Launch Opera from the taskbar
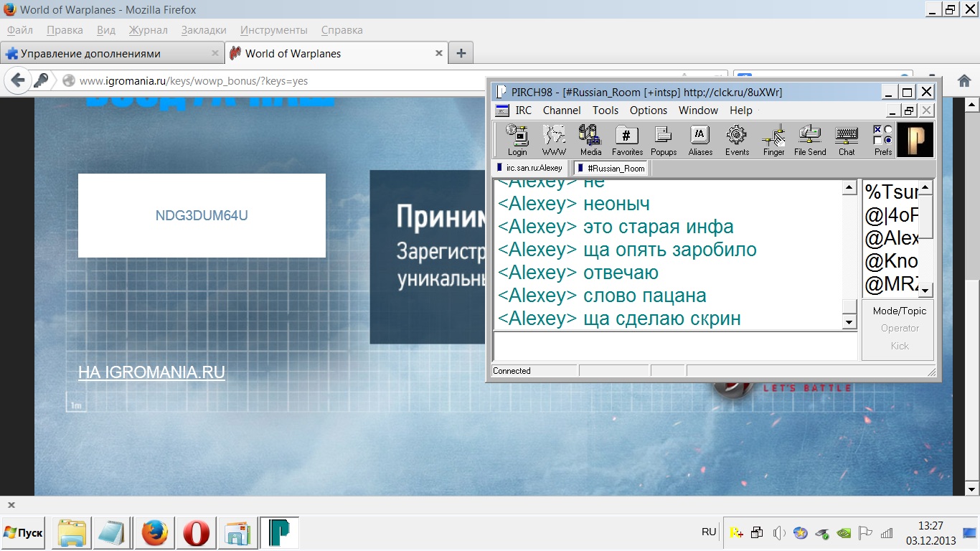The height and width of the screenshot is (551, 980). [196, 533]
